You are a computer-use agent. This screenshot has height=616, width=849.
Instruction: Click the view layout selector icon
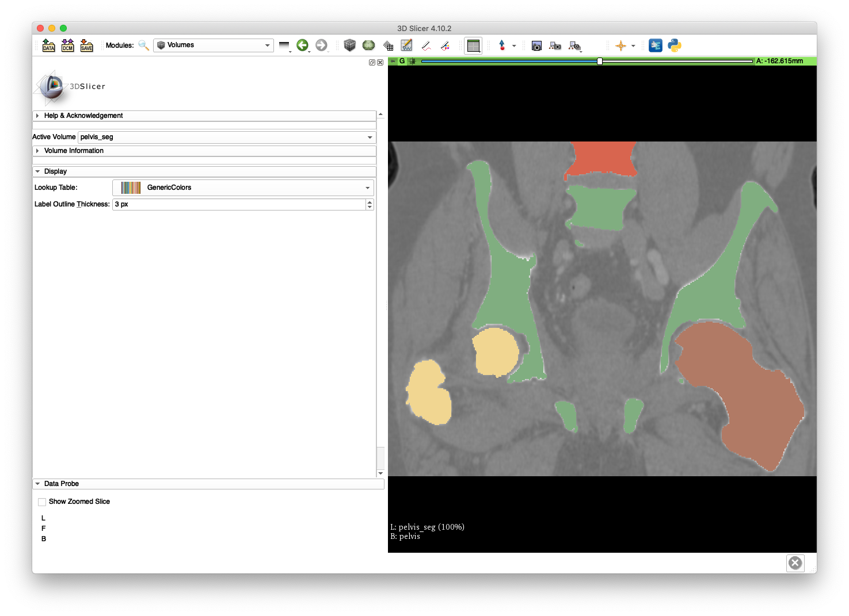point(474,46)
